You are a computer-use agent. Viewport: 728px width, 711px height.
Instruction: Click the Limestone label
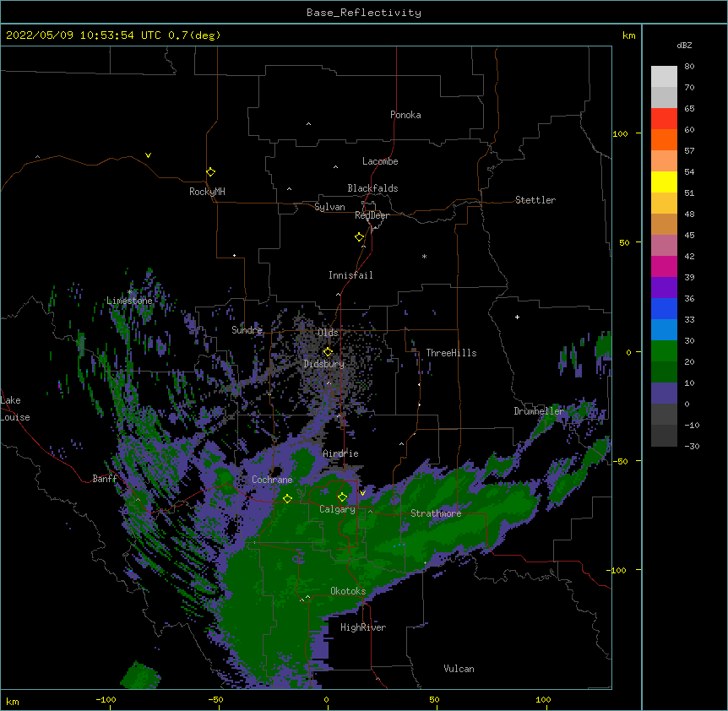point(129,301)
